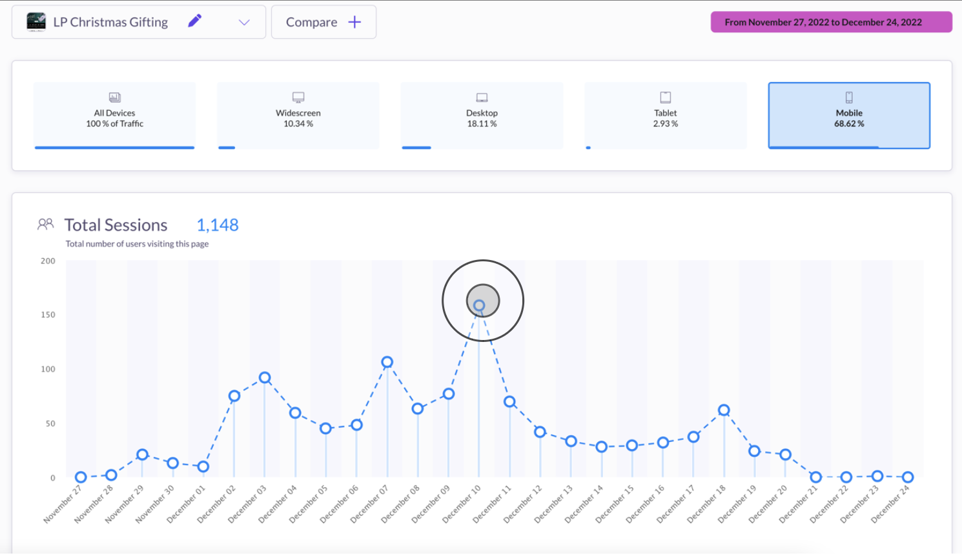Image resolution: width=962 pixels, height=560 pixels.
Task: Click the All Devices icon
Action: (115, 97)
